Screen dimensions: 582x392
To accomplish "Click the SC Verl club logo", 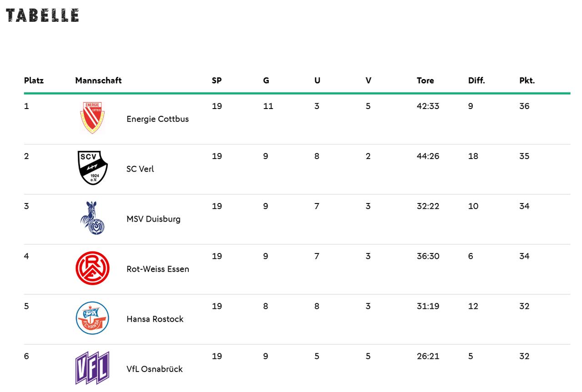I will (92, 168).
